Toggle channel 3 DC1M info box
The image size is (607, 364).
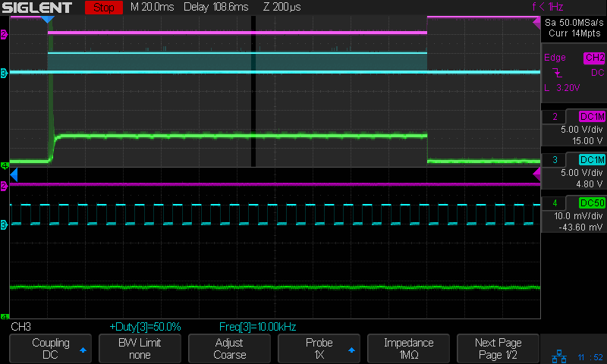pyautogui.click(x=574, y=171)
